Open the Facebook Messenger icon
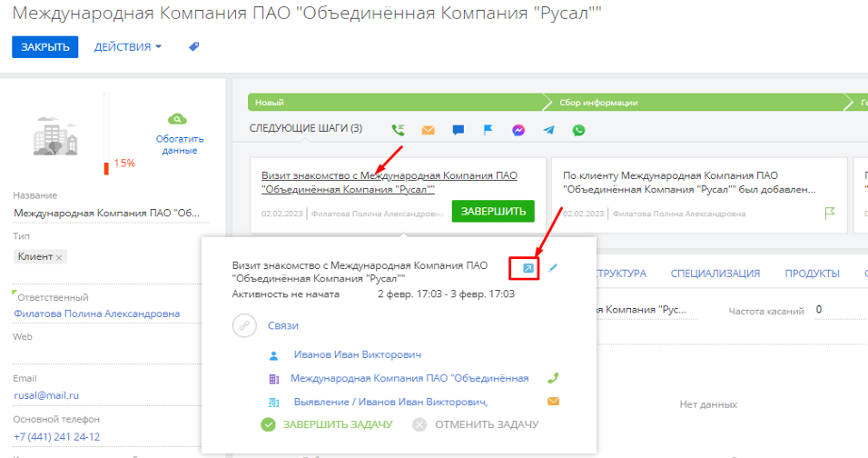This screenshot has width=868, height=458. pyautogui.click(x=518, y=130)
